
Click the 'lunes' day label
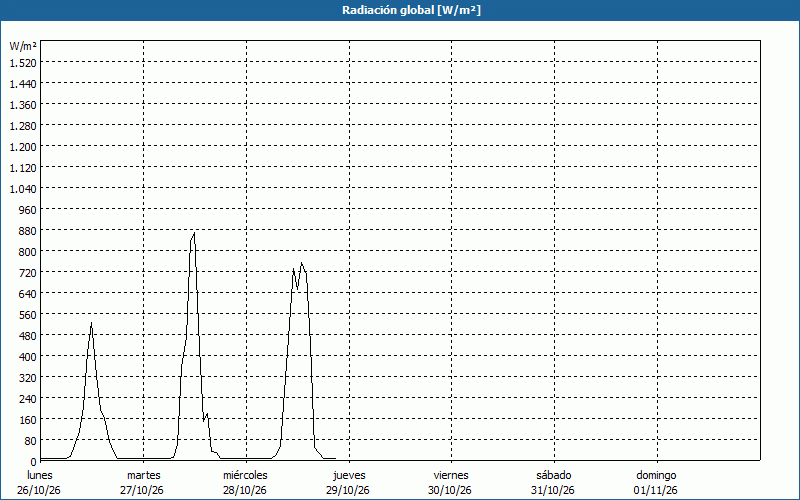[x=40, y=475]
